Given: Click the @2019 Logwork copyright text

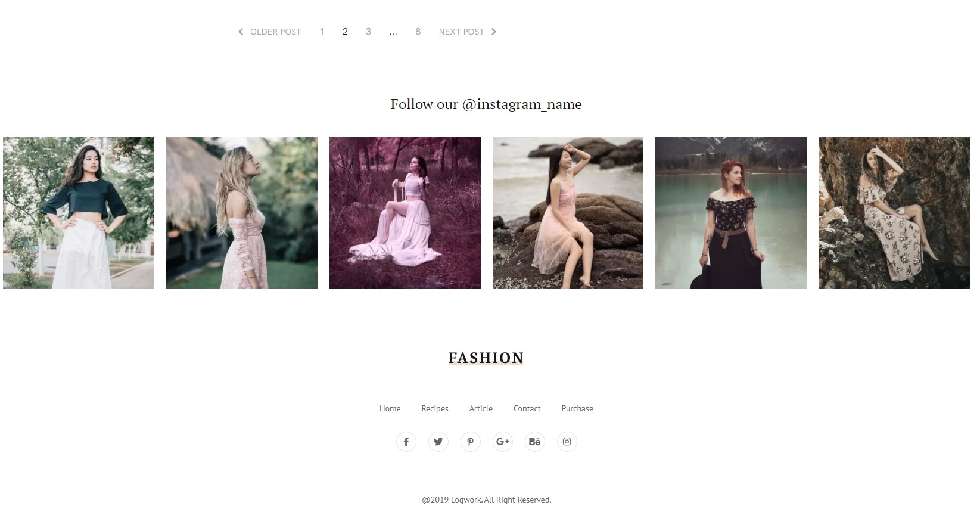Looking at the screenshot, I should [487, 500].
